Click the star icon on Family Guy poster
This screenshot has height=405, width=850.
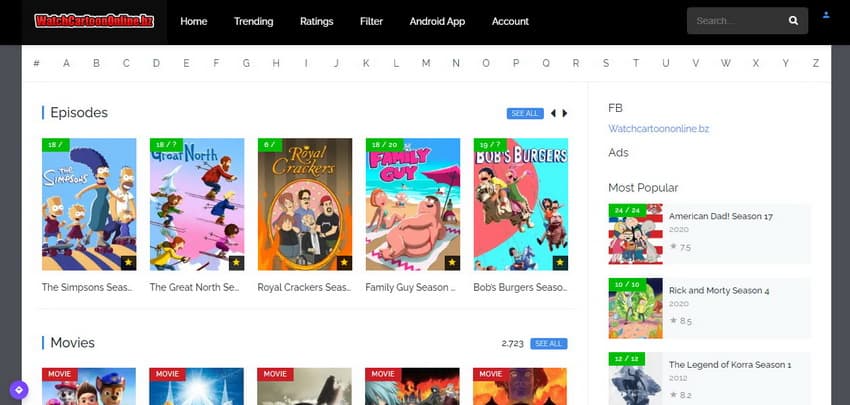(x=452, y=262)
